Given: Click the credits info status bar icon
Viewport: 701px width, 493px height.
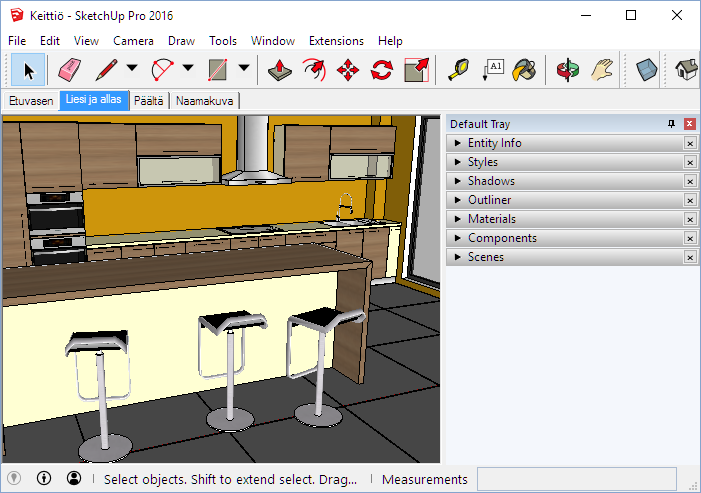Looking at the screenshot, I should tap(44, 478).
